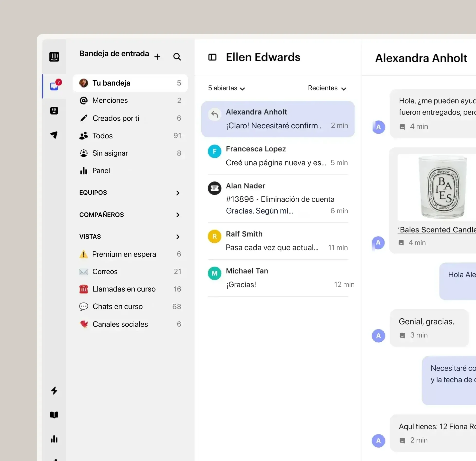Open inbox icon with 7 badge
476x461 pixels.
click(x=55, y=85)
